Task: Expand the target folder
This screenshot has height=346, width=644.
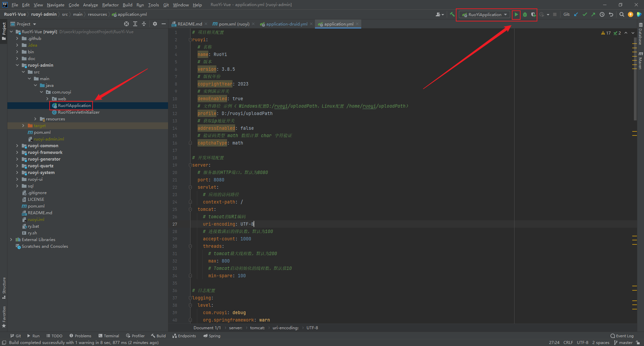Action: [x=23, y=125]
